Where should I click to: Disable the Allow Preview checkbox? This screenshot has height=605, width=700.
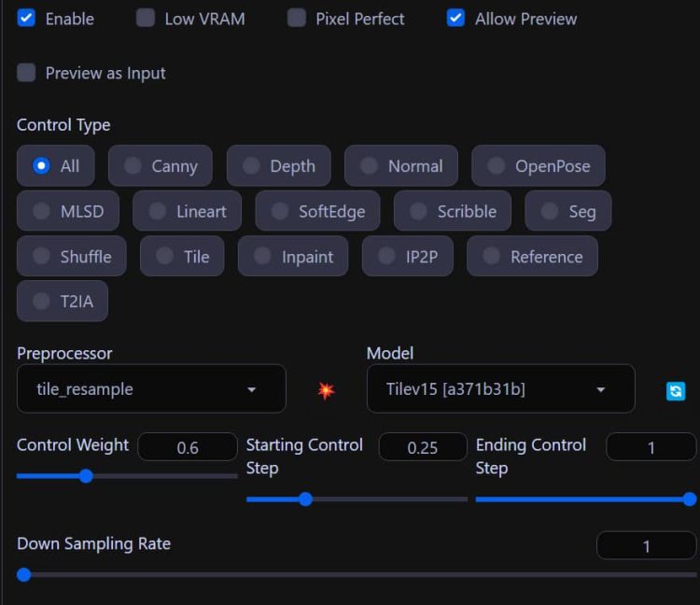(x=455, y=19)
